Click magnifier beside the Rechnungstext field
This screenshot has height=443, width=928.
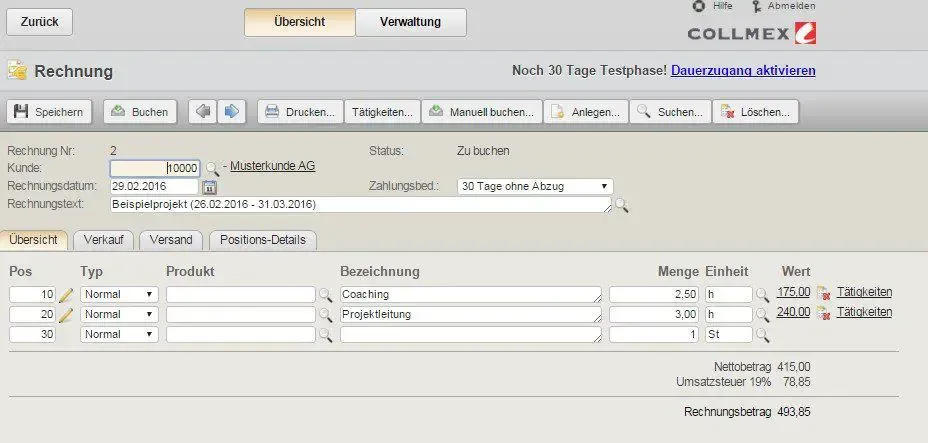tap(621, 205)
